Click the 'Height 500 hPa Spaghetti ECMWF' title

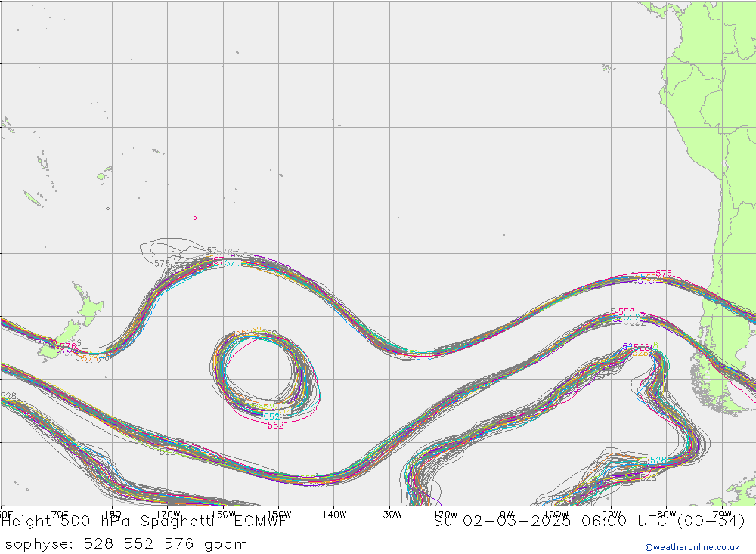[x=144, y=522]
